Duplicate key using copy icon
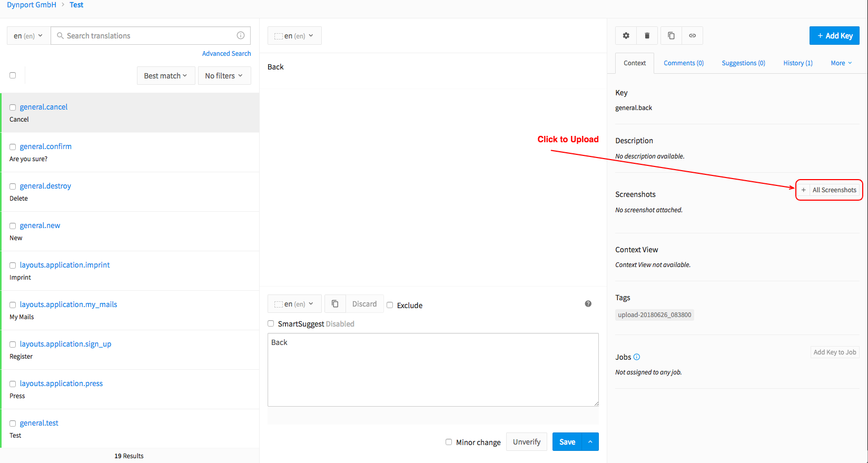868x463 pixels. (671, 36)
